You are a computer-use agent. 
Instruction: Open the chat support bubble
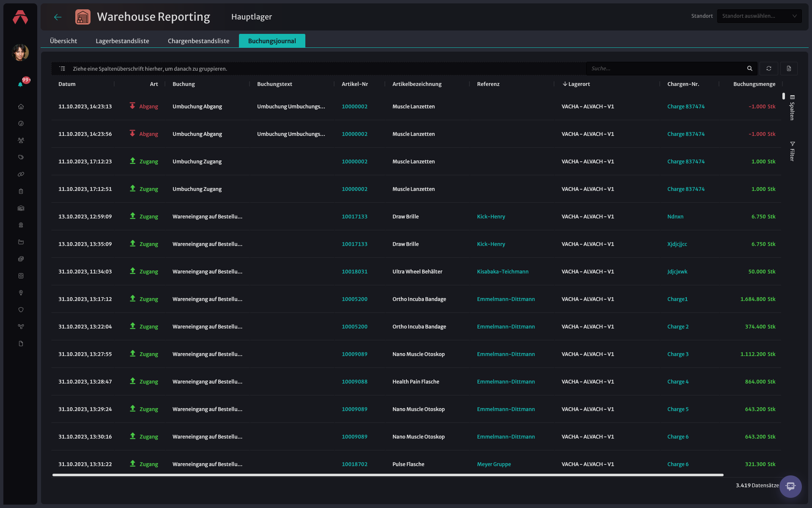point(790,486)
